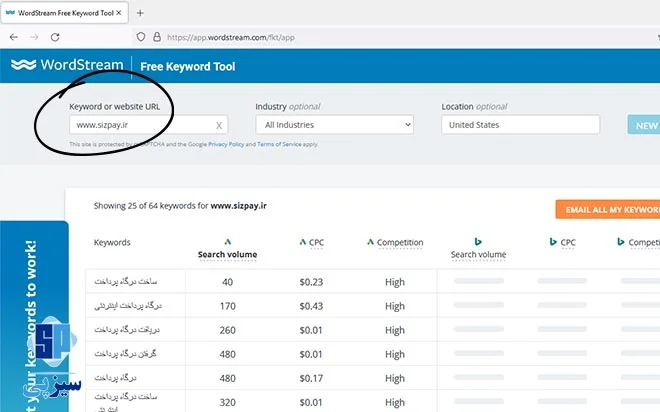
Task: Click the shield tracking protection icon
Action: pyautogui.click(x=141, y=37)
